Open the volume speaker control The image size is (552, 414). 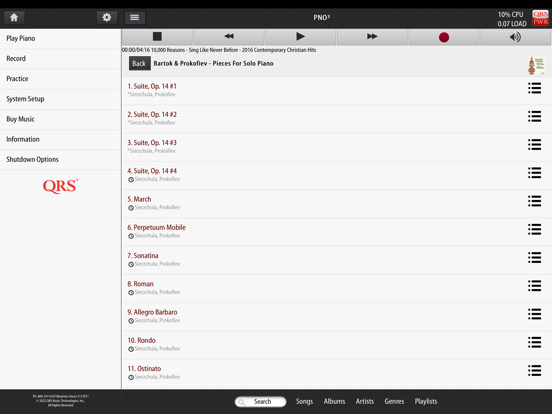pos(515,37)
